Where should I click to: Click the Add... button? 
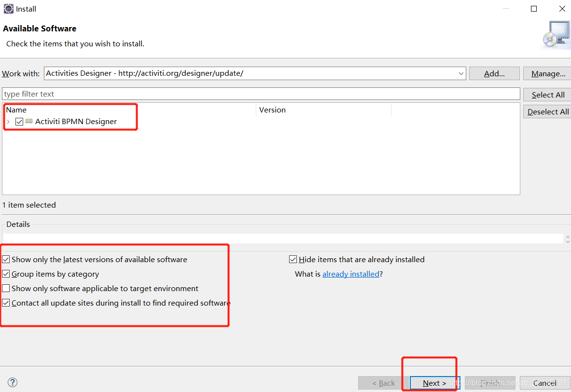coord(494,73)
